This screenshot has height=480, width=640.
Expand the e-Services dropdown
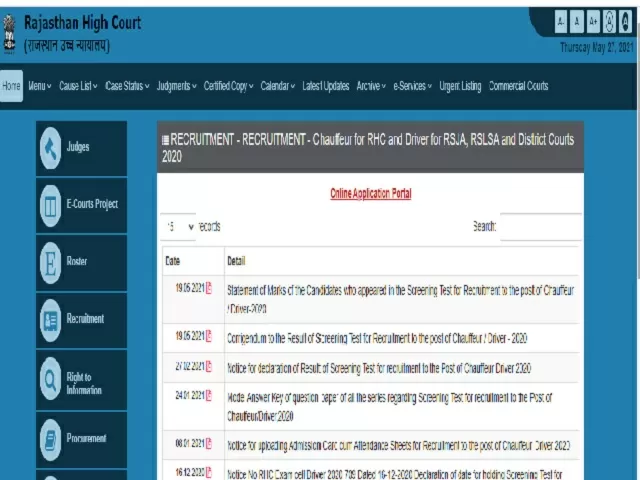[x=412, y=86]
